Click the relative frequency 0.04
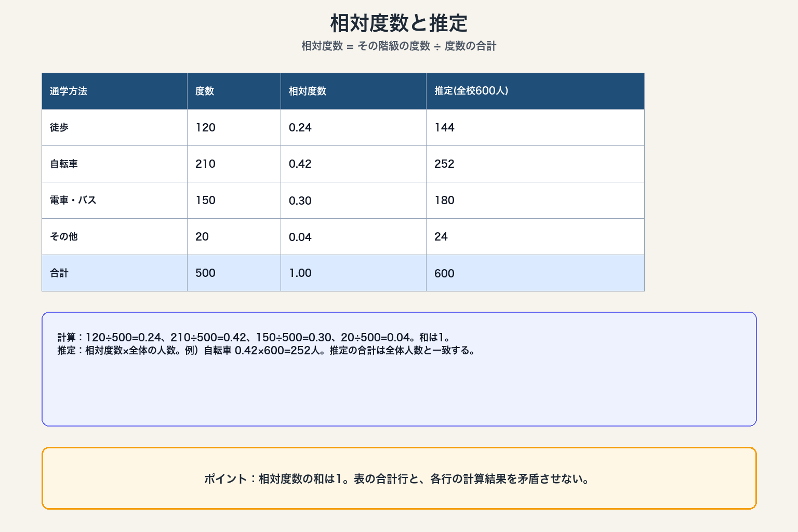This screenshot has height=532, width=798. pos(300,237)
